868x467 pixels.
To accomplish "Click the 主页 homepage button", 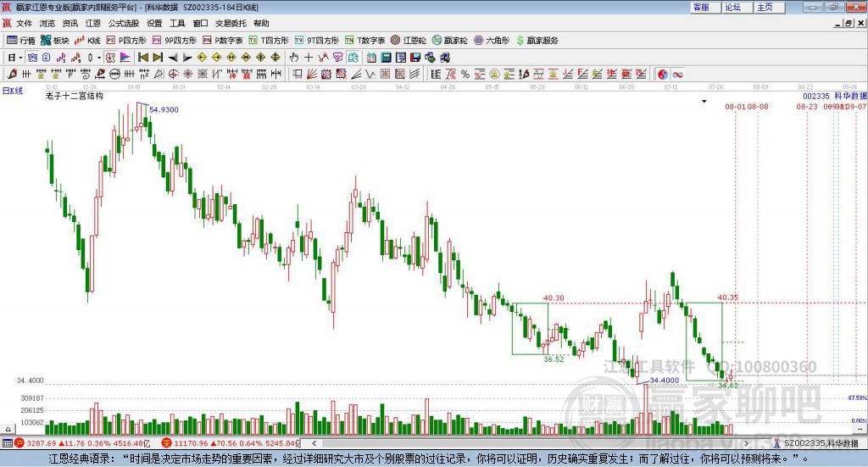I will coord(770,7).
